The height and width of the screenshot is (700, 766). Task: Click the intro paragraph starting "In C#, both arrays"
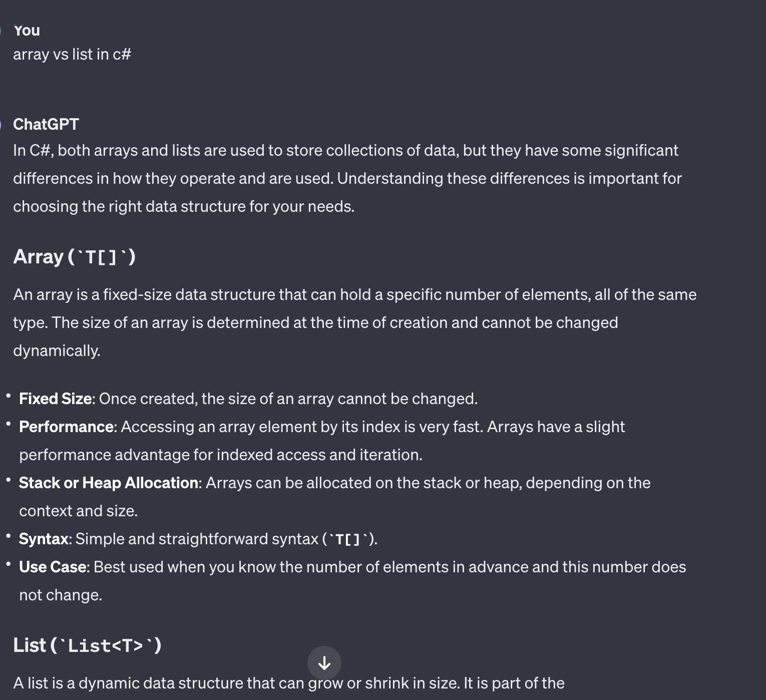click(x=347, y=178)
